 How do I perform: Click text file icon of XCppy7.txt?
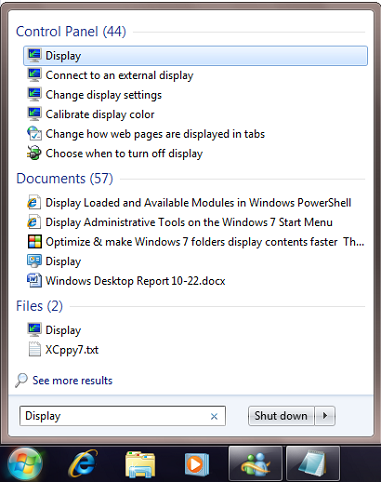tap(34, 349)
